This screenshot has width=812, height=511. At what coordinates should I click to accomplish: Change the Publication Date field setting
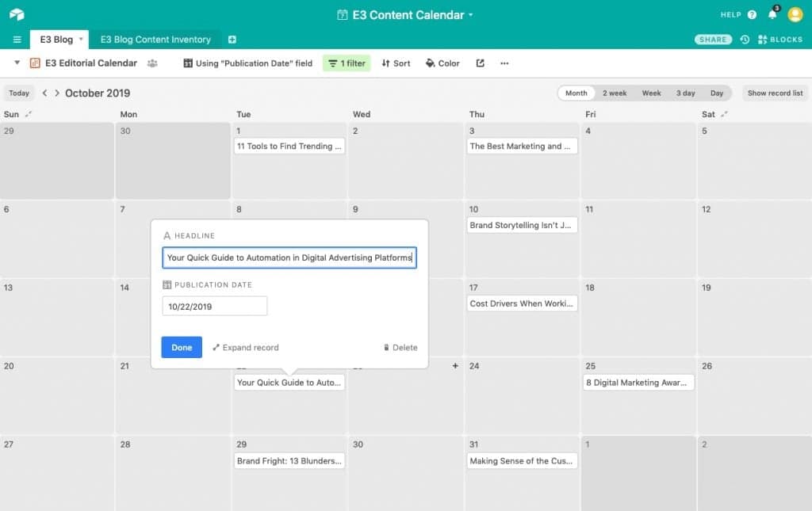(x=248, y=63)
